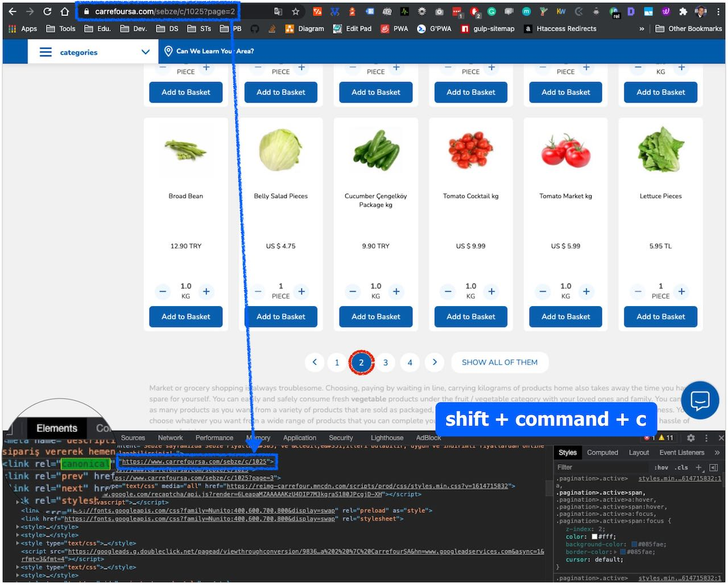
Task: Toggle element state with the :hov control
Action: 661,467
